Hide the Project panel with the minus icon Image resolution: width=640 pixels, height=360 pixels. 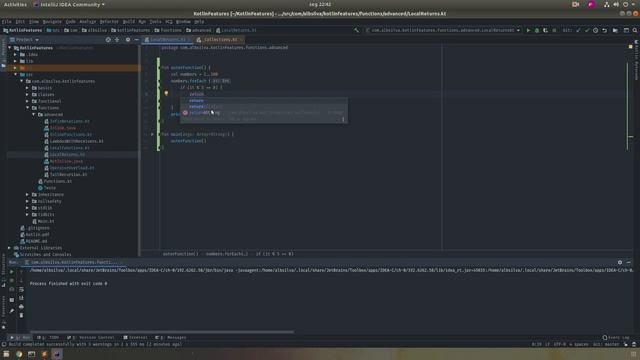click(136, 40)
